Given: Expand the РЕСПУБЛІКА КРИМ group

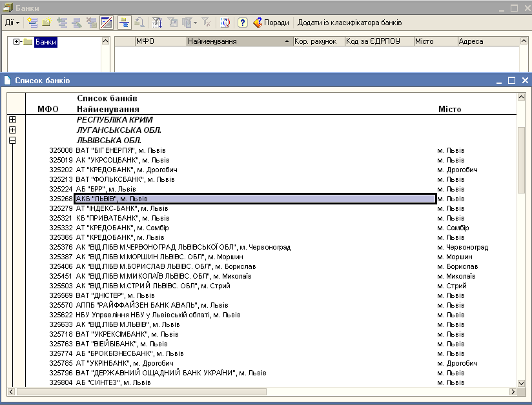Looking at the screenshot, I should click(x=12, y=120).
